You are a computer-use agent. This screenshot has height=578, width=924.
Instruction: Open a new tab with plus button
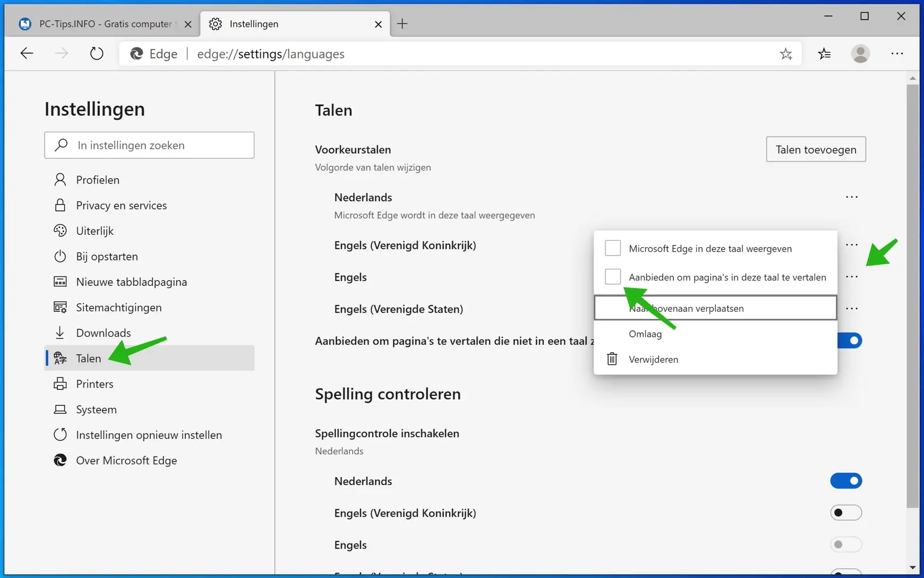[402, 24]
